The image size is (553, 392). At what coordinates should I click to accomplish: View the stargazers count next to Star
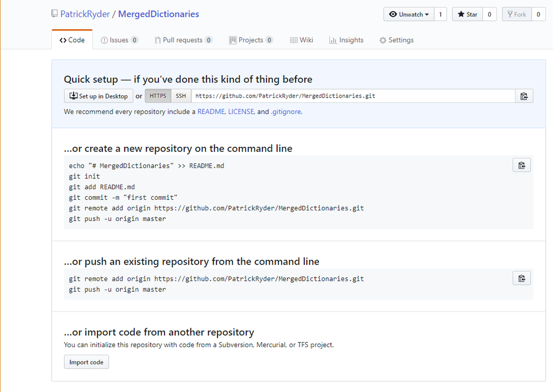coord(489,14)
